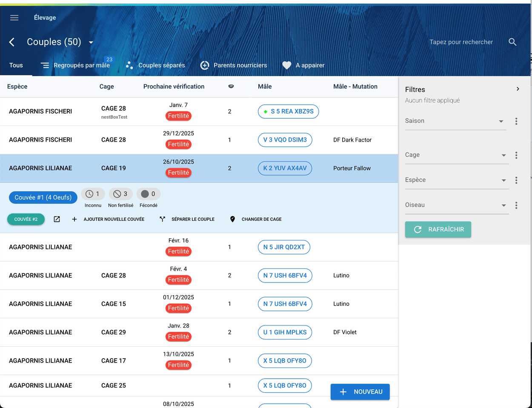Open the hamburger navigation menu

(14, 17)
